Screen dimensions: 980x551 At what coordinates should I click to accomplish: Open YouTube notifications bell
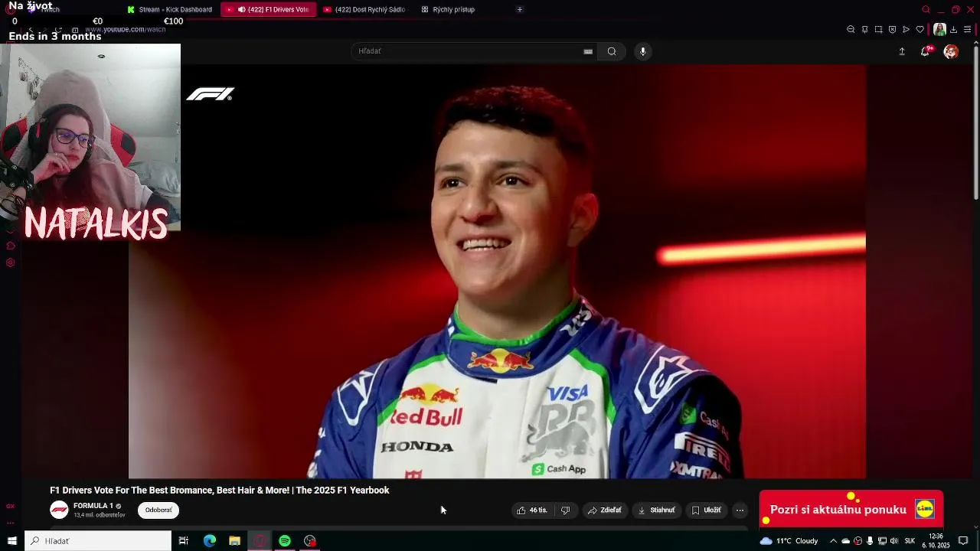(x=926, y=51)
